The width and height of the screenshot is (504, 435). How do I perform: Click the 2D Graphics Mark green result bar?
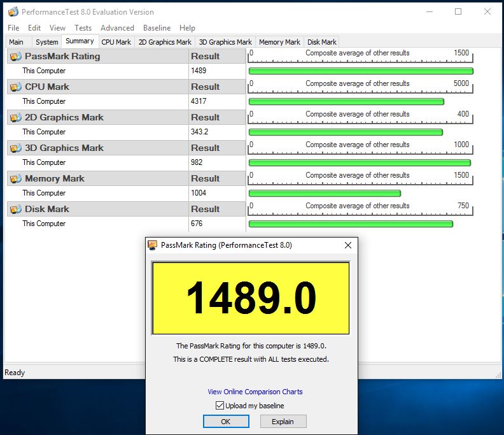pos(346,132)
